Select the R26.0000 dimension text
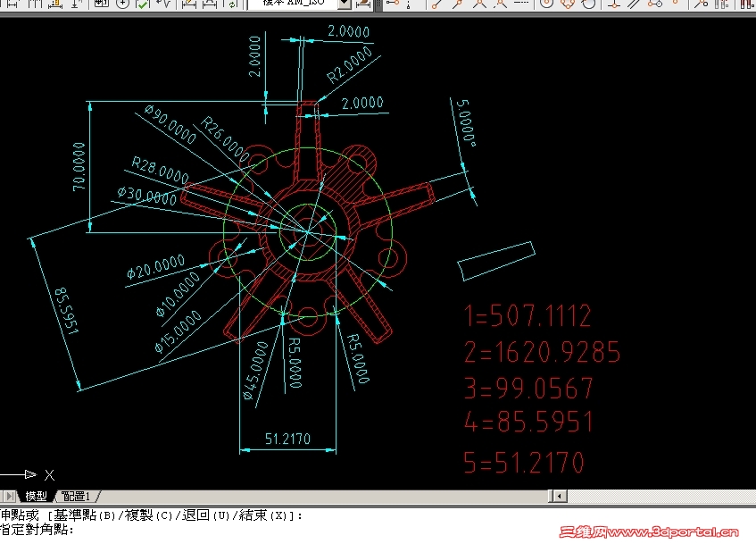This screenshot has height=544, width=756. [x=225, y=139]
